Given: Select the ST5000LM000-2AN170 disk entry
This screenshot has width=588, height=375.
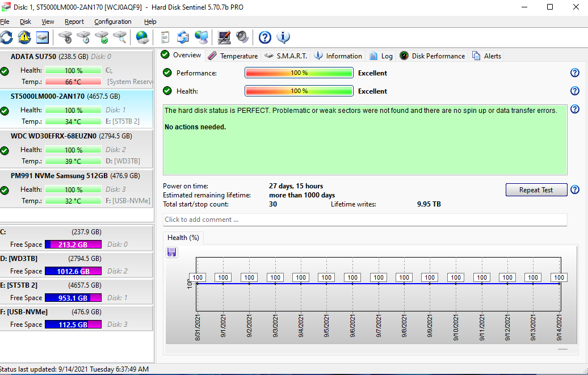Looking at the screenshot, I should 77,109.
